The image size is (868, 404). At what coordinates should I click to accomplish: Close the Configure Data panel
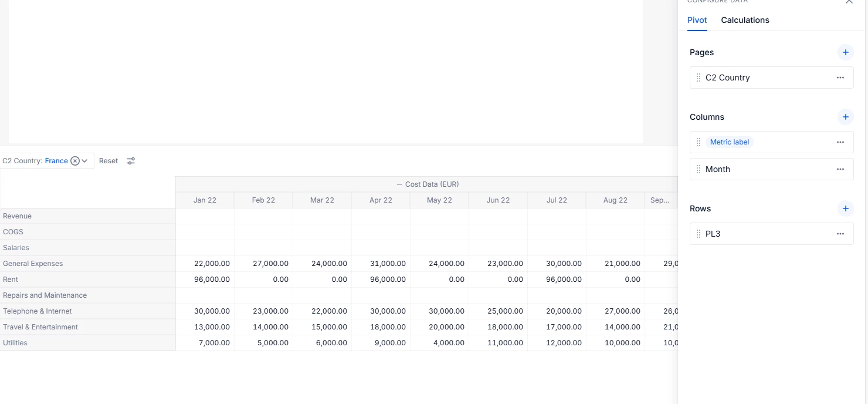click(x=849, y=2)
